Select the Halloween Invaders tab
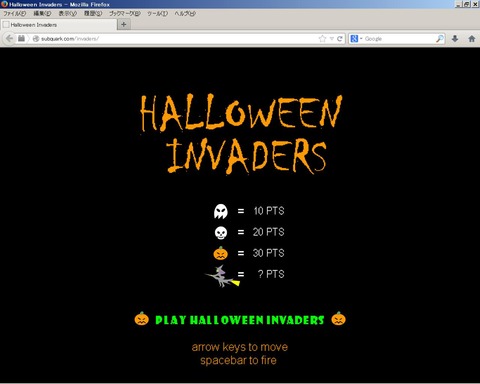 click(59, 25)
